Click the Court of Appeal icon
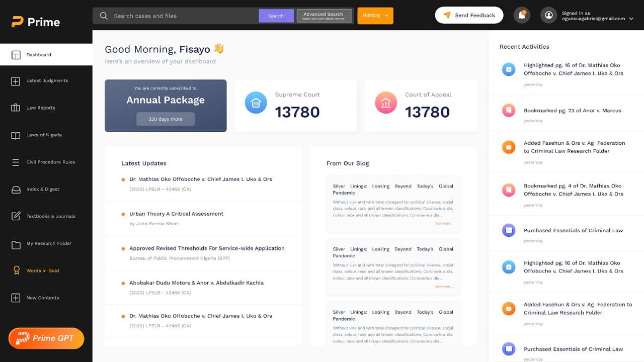The width and height of the screenshot is (644, 362). pos(386,103)
